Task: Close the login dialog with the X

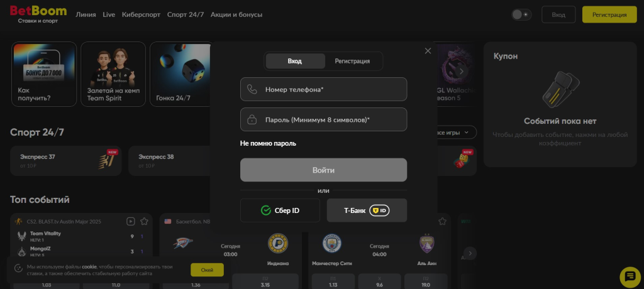Action: click(x=428, y=51)
